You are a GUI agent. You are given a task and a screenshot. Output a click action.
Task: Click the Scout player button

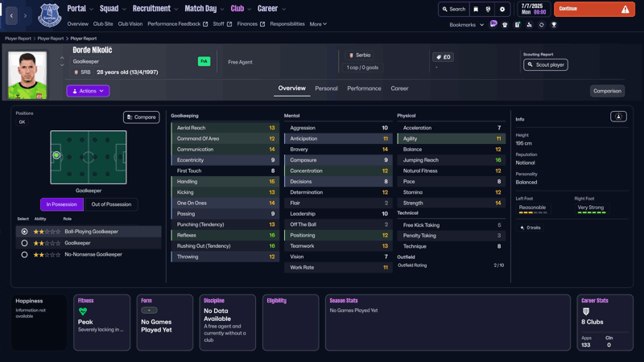(546, 64)
